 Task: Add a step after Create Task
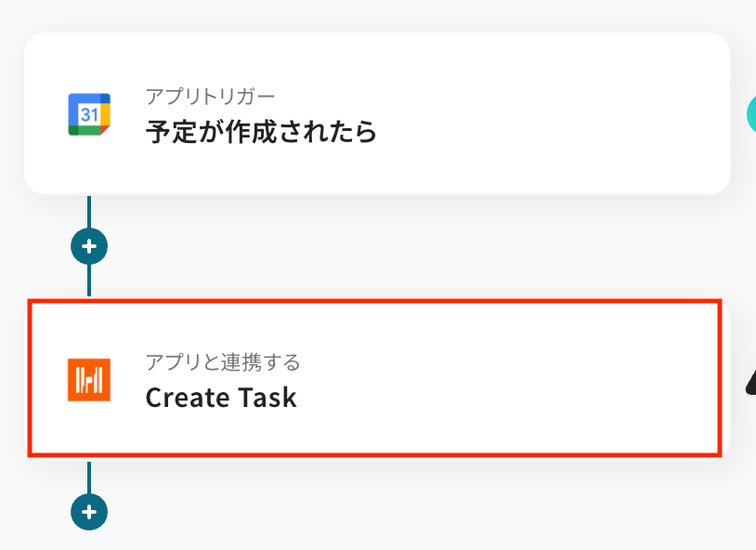pos(89,511)
